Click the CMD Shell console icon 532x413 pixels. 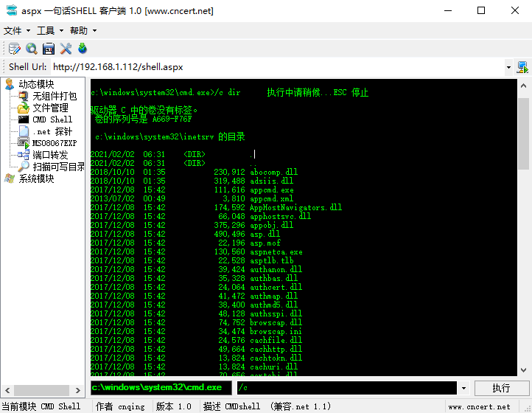click(24, 119)
